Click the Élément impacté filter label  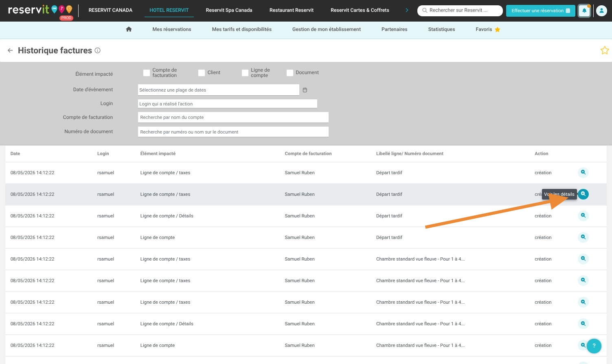coord(94,74)
